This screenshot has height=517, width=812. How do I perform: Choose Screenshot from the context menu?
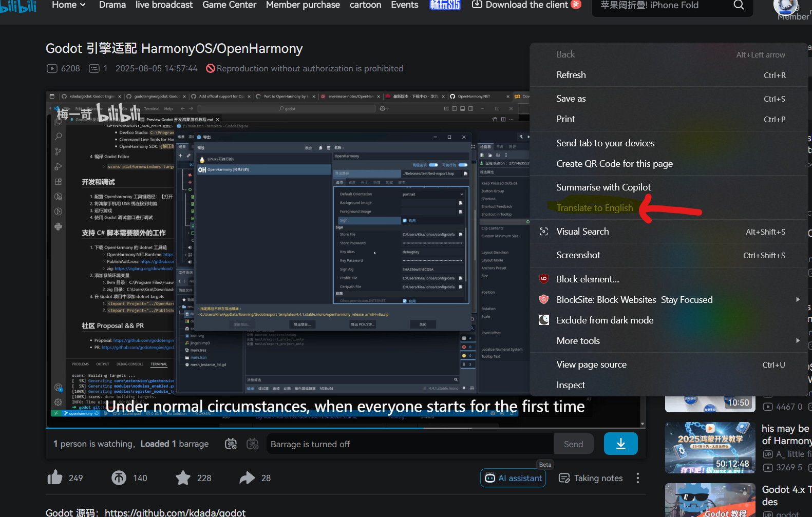point(669,255)
